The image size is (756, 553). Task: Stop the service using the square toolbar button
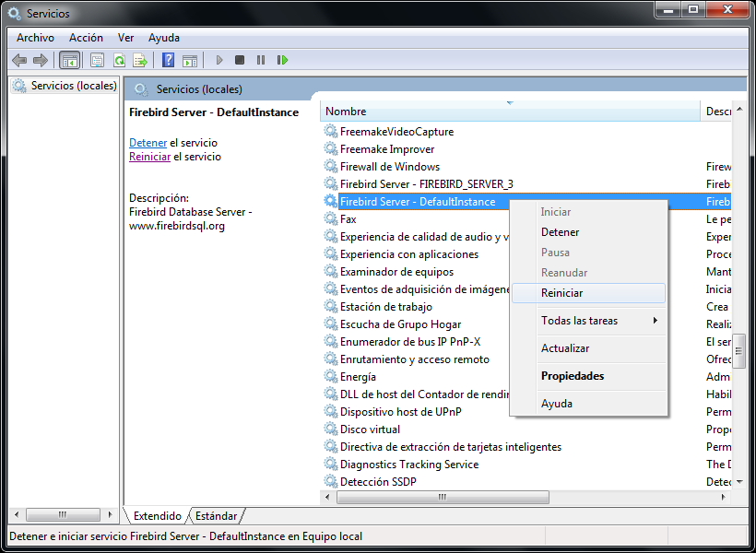tap(240, 60)
